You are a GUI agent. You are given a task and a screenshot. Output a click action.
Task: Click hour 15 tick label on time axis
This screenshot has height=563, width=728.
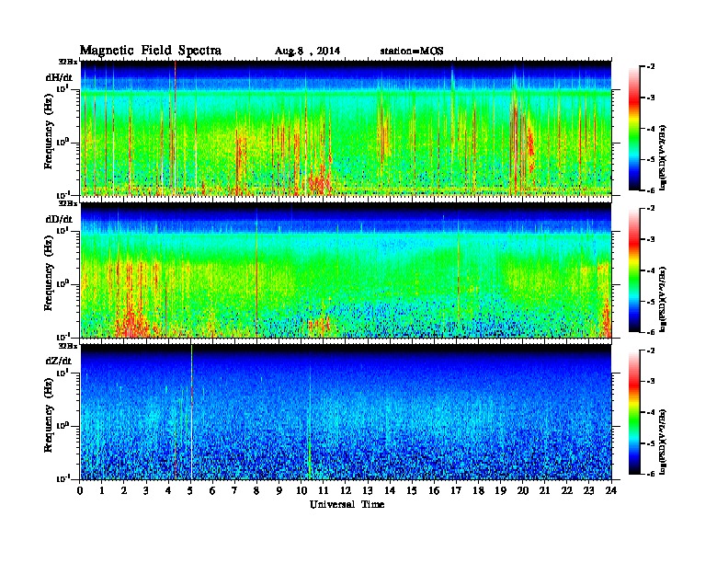[412, 491]
